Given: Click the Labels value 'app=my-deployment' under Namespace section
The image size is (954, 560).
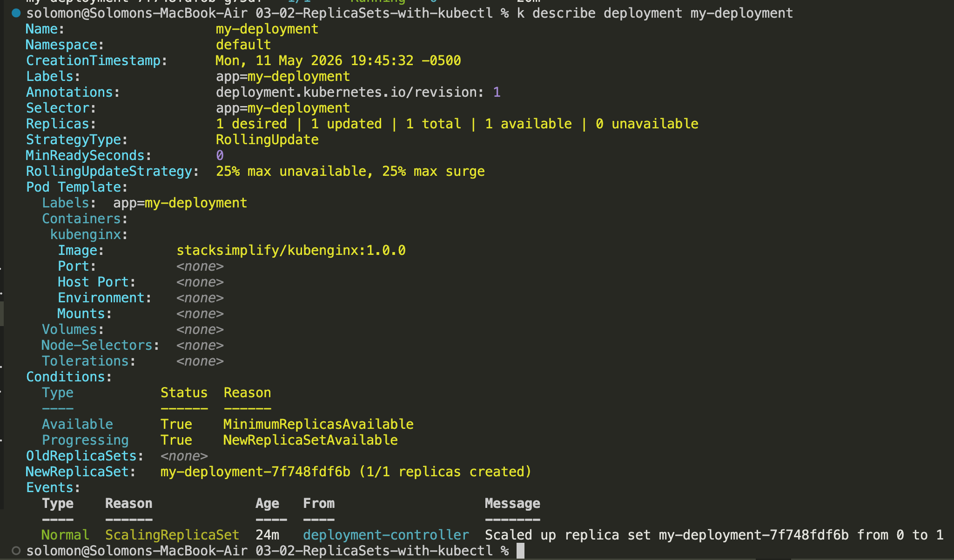Looking at the screenshot, I should click(283, 76).
